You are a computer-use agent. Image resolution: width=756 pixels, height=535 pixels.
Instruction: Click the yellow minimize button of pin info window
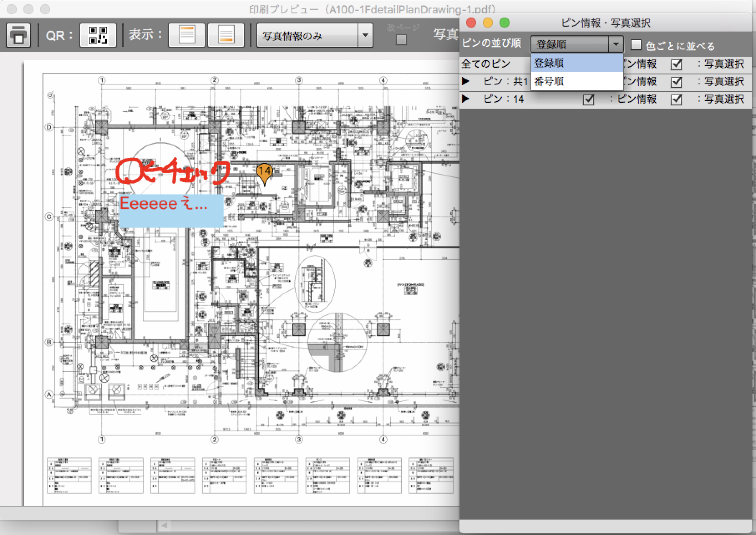point(487,23)
